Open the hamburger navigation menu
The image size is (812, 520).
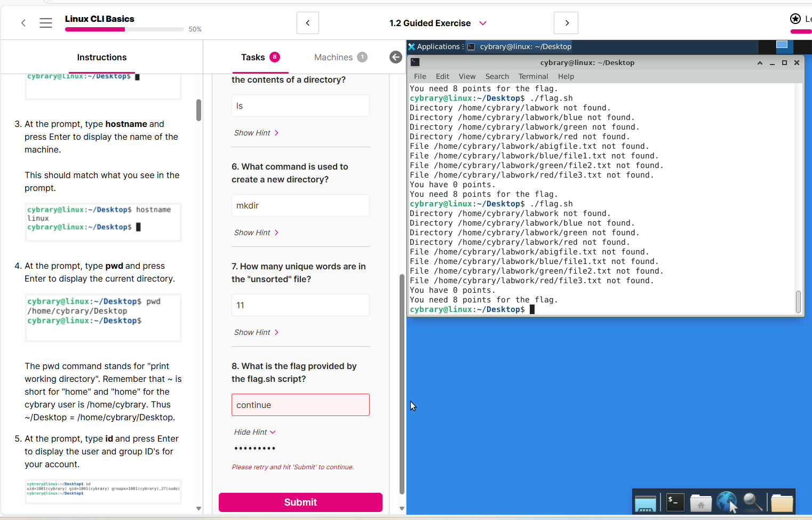tap(46, 23)
